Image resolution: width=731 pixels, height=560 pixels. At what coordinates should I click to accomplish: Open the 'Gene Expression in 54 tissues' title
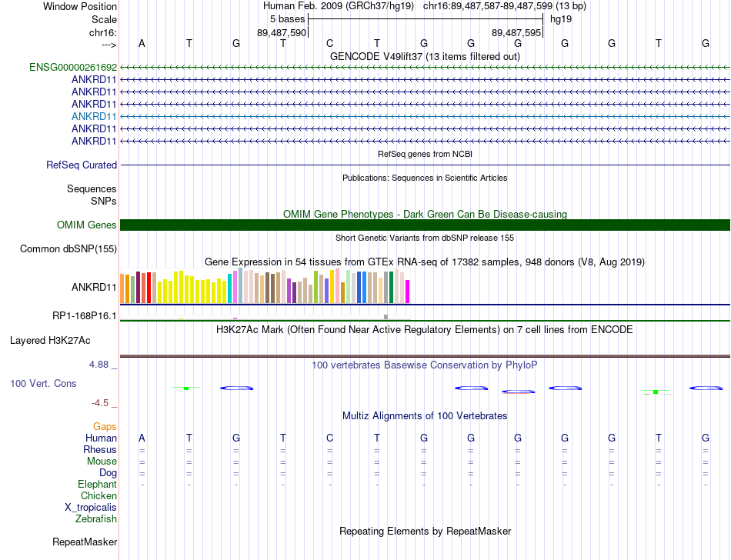(425, 262)
